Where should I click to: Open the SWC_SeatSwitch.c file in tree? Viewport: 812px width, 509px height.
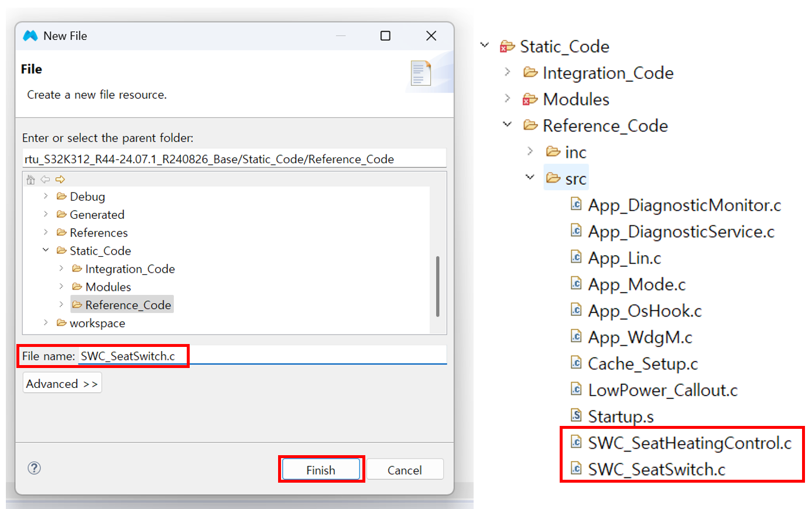[656, 470]
